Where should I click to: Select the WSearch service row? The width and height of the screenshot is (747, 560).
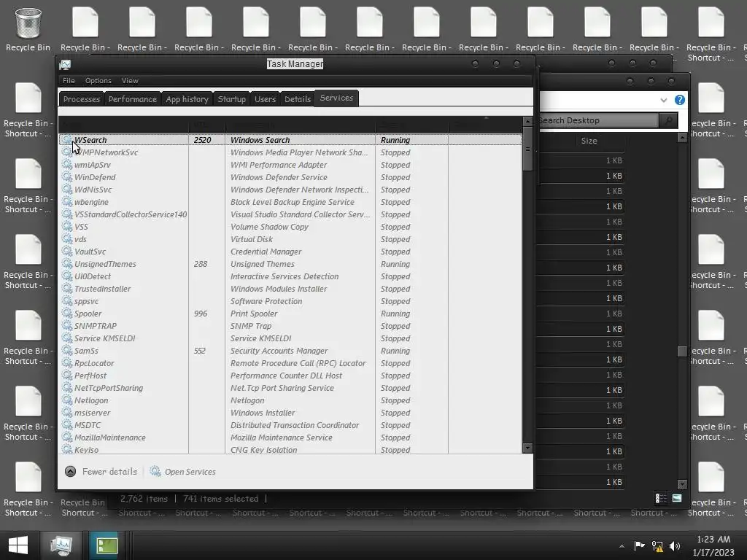pos(290,139)
